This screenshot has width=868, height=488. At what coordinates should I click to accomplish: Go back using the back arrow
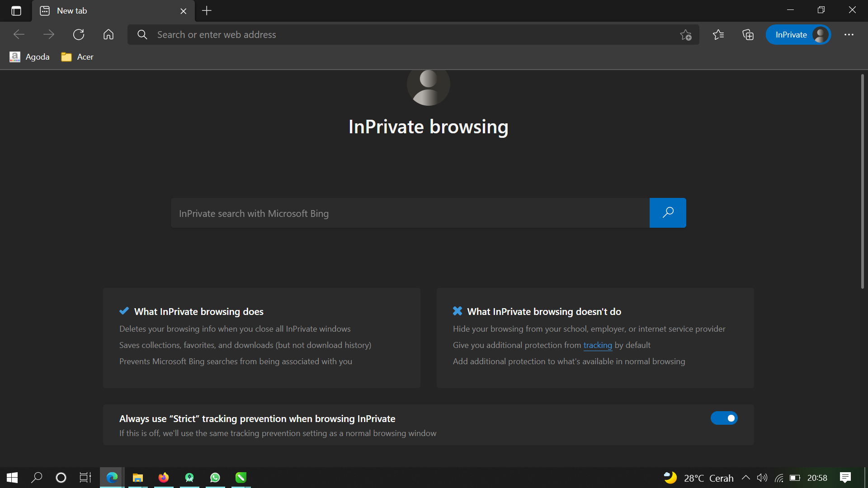[x=19, y=34]
